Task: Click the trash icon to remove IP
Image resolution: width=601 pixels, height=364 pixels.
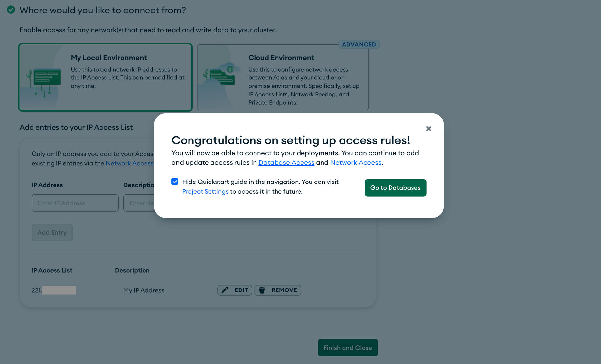Action: 262,290
